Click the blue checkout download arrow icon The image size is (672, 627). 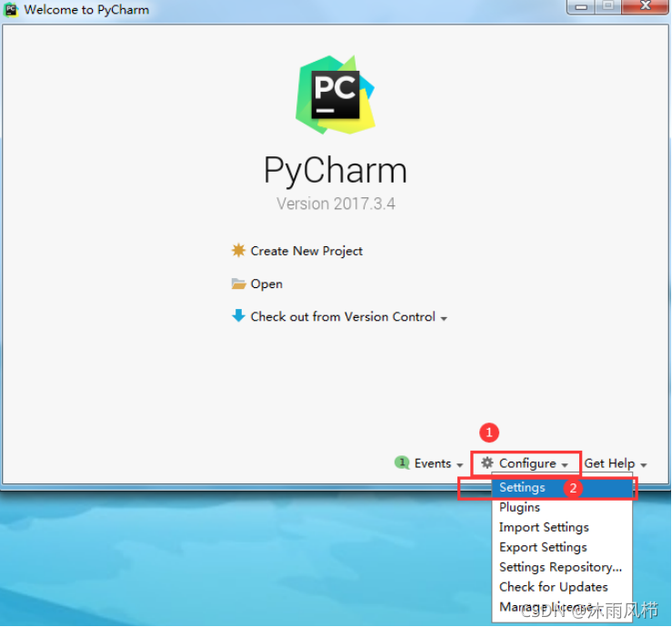pos(238,315)
